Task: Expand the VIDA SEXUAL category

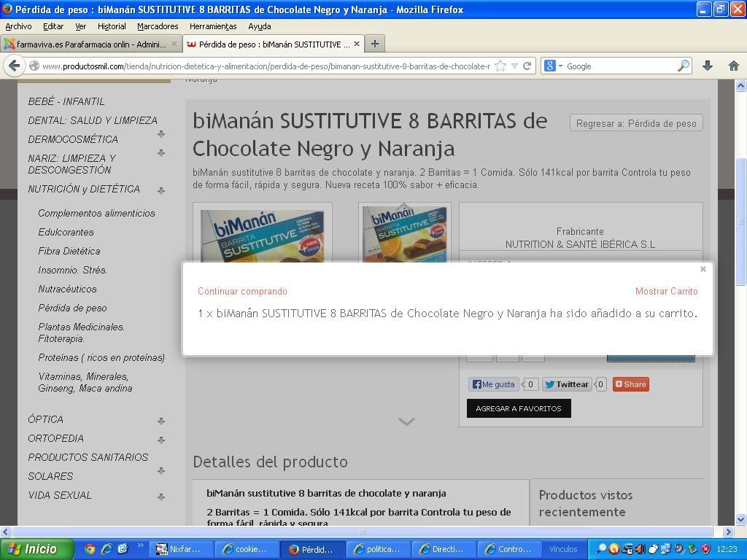Action: coord(161,497)
